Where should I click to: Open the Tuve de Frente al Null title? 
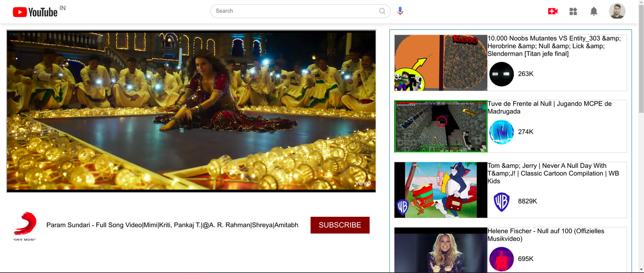[x=549, y=108]
